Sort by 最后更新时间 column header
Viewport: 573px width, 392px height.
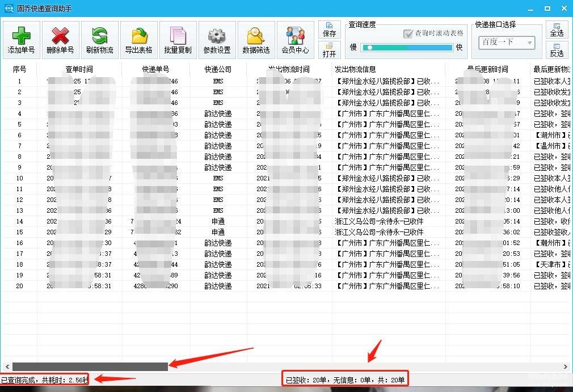(487, 69)
